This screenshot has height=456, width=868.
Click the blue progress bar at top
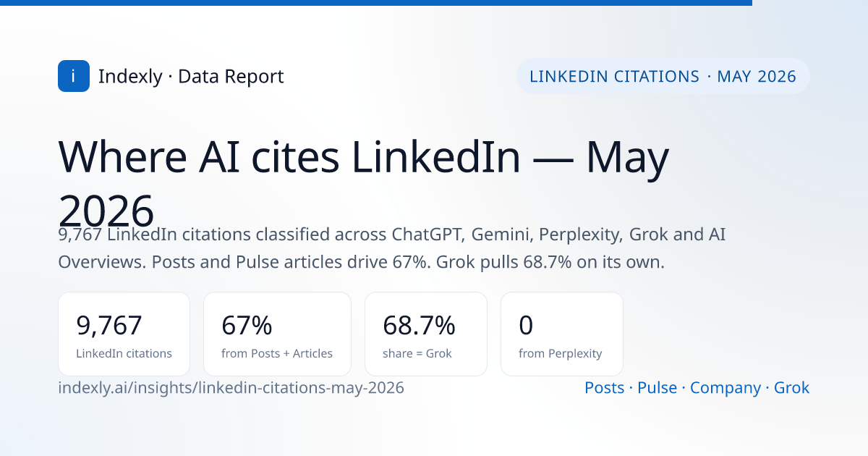(x=376, y=3)
